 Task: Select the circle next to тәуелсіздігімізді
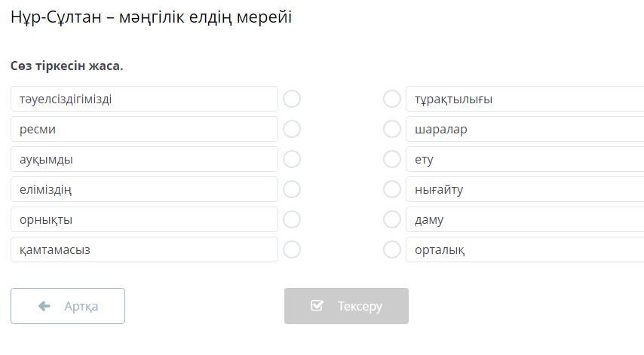coord(292,99)
